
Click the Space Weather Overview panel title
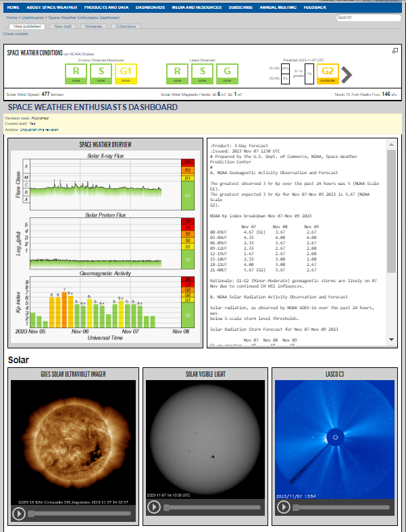click(105, 144)
